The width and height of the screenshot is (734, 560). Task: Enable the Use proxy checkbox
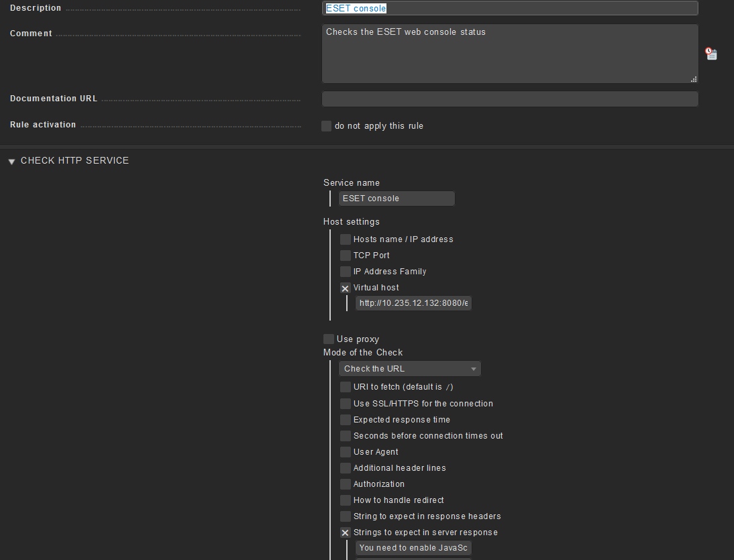(329, 339)
